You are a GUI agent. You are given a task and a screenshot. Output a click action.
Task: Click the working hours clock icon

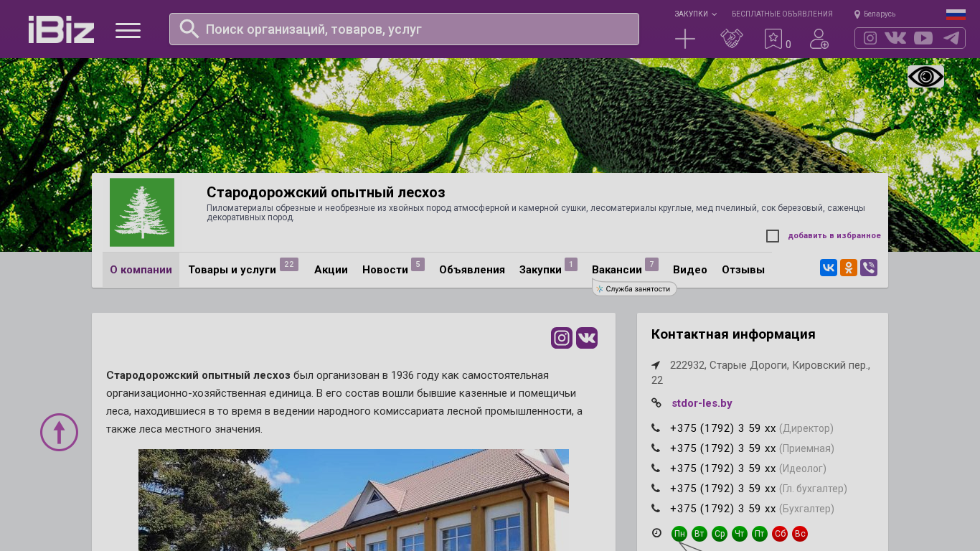tap(656, 533)
